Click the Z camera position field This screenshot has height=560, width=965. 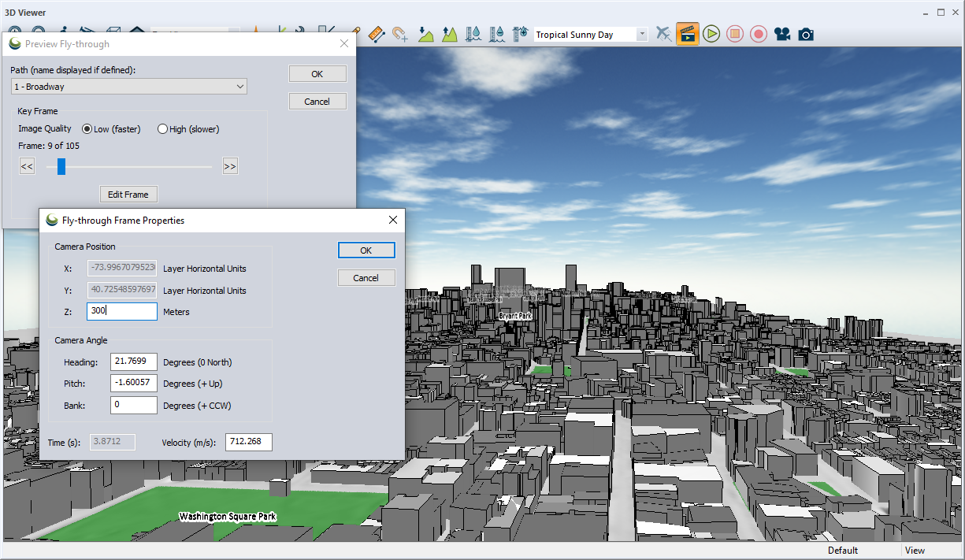122,312
